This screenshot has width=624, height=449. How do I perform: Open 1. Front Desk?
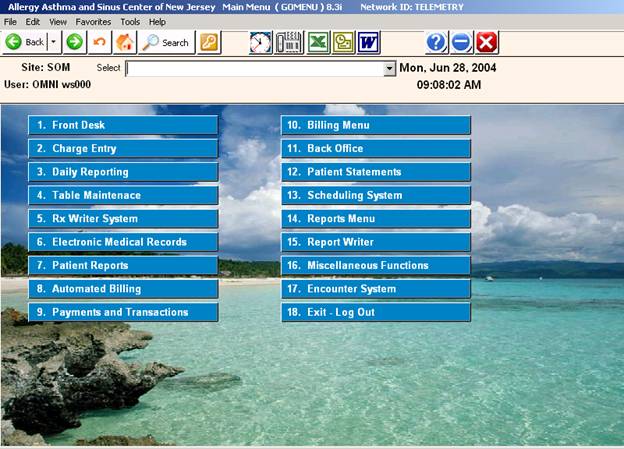click(x=122, y=125)
